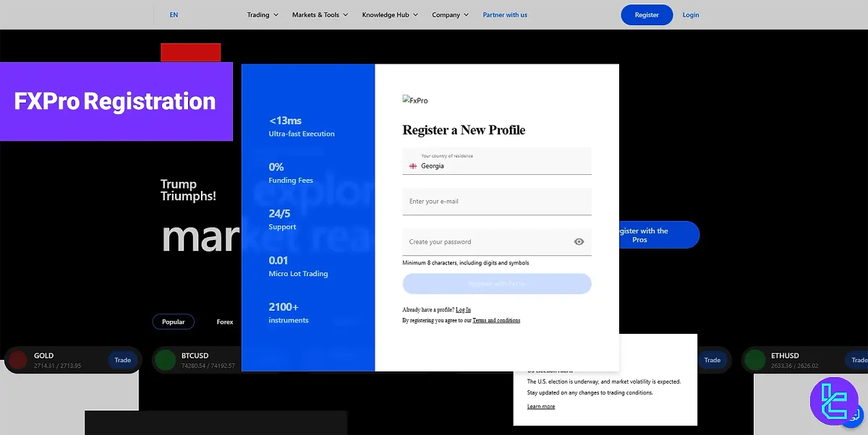Click the ETHUSD instrument icon
The width and height of the screenshot is (868, 435).
(754, 359)
